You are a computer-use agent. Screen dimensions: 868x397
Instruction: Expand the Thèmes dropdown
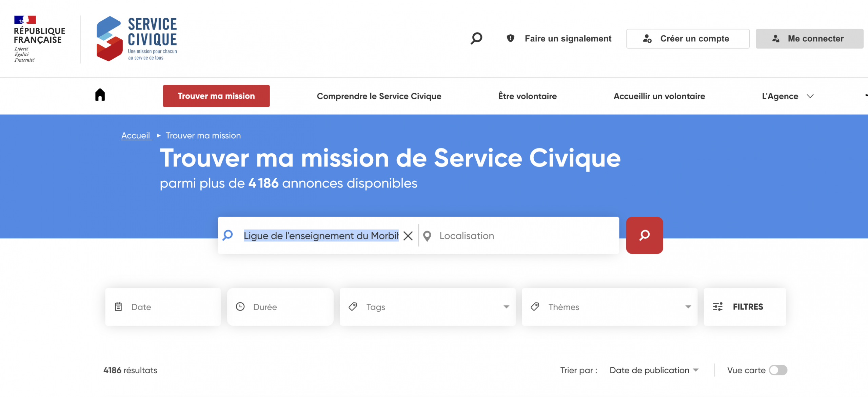[x=688, y=307]
